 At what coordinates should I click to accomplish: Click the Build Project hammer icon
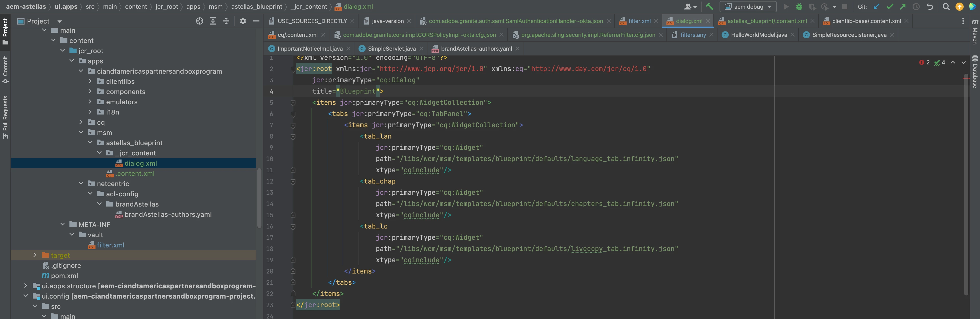click(710, 6)
